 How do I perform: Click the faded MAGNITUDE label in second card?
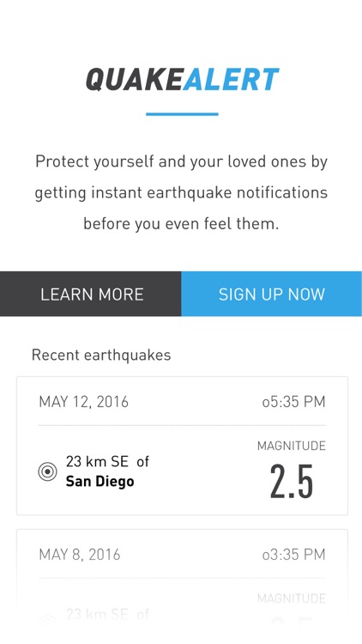292,598
